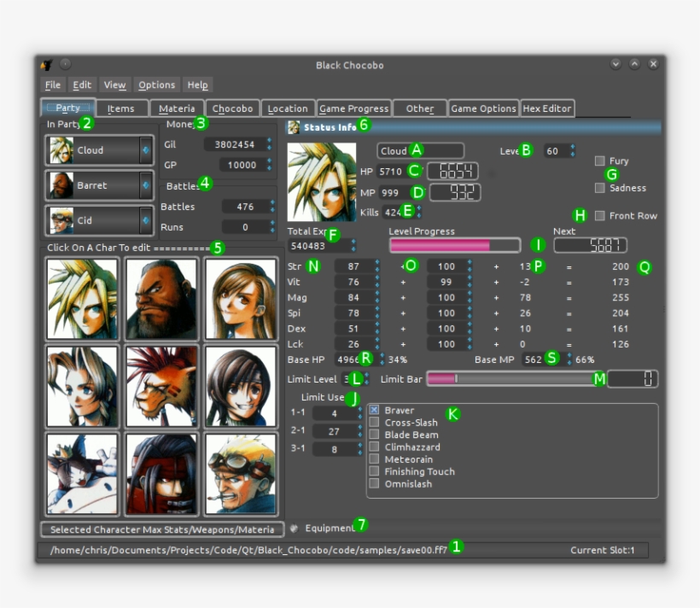
Task: Click the Black Chocobo app icon in title bar
Action: point(47,65)
